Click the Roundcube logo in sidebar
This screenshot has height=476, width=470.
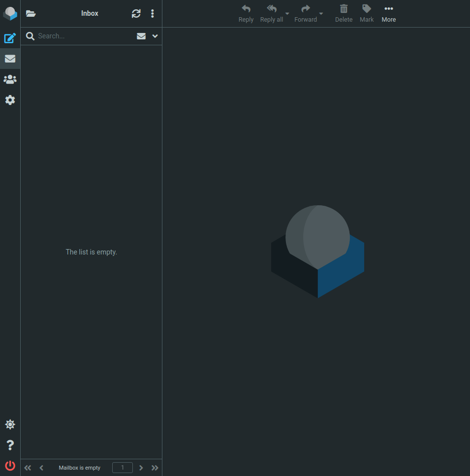tap(10, 14)
